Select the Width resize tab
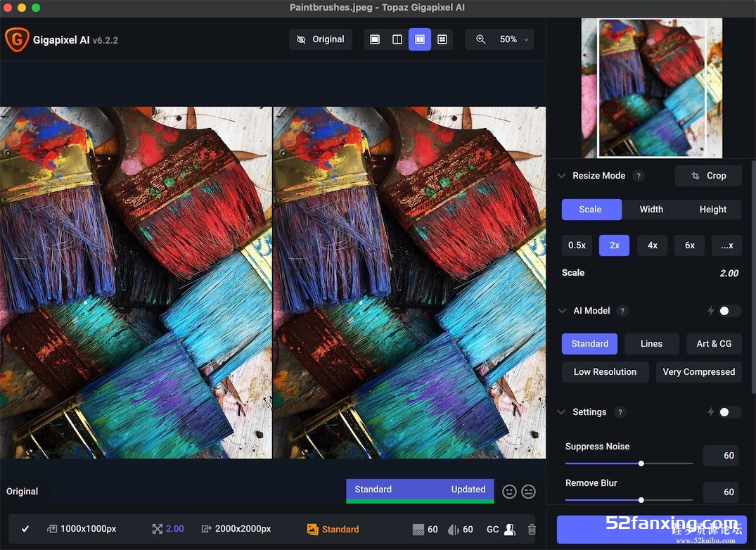The height and width of the screenshot is (550, 756). [x=651, y=209]
